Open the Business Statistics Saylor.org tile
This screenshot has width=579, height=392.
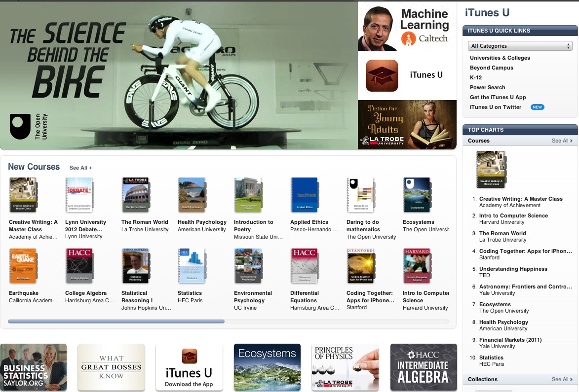click(x=33, y=367)
